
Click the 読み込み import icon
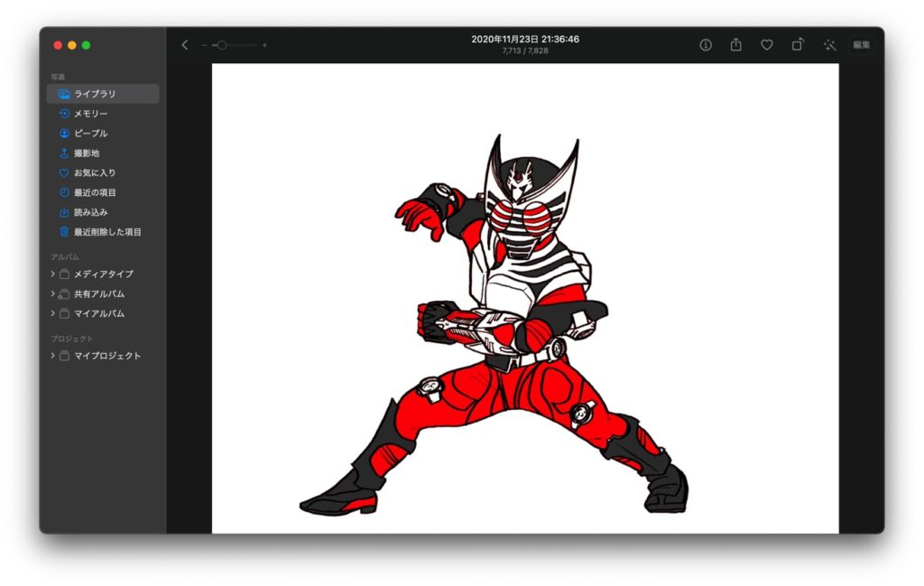pos(64,212)
